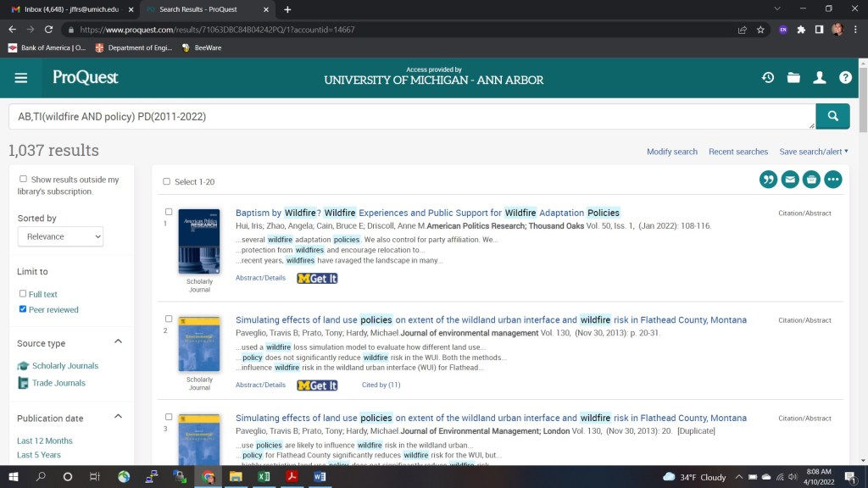Image resolution: width=868 pixels, height=488 pixels.
Task: Open Recent searches link
Action: tap(738, 152)
